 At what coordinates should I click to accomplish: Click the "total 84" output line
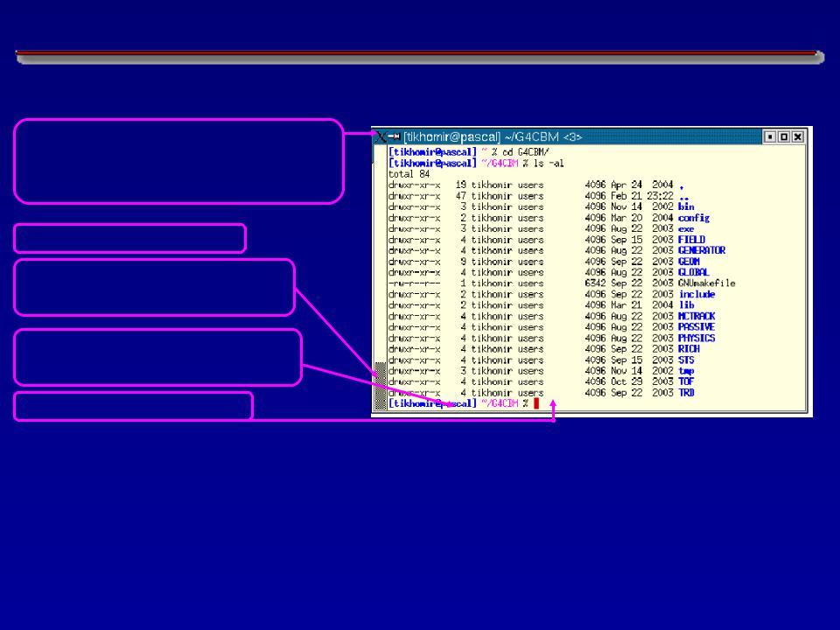pyautogui.click(x=409, y=174)
